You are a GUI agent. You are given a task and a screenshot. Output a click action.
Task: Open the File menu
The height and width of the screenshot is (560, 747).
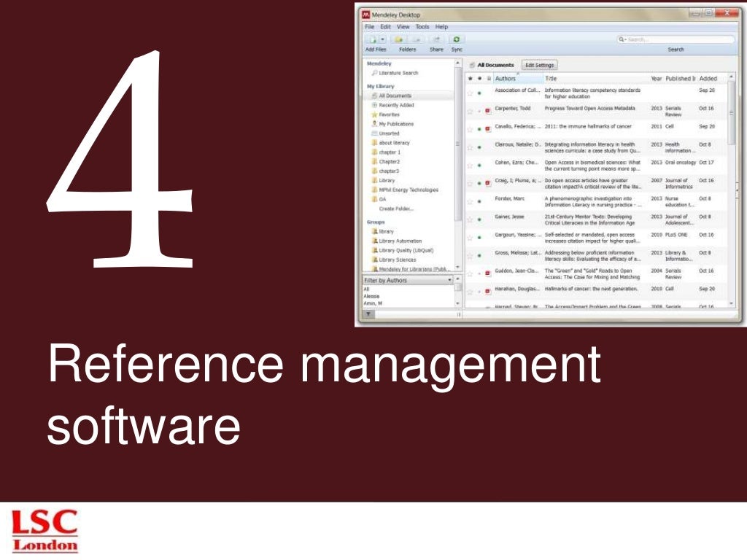(x=370, y=27)
